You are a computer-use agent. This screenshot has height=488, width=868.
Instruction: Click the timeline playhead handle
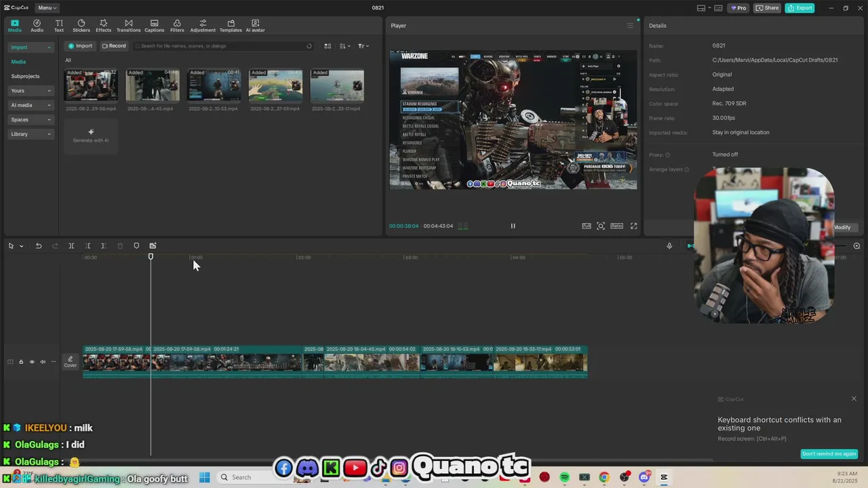click(x=151, y=256)
